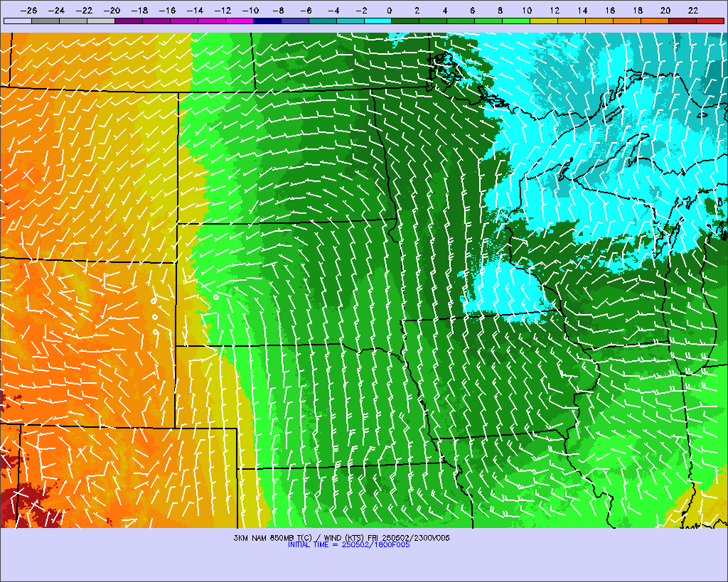Click the "-26" legend scale label
Viewport: 728px width, 582px height.
click(x=28, y=10)
